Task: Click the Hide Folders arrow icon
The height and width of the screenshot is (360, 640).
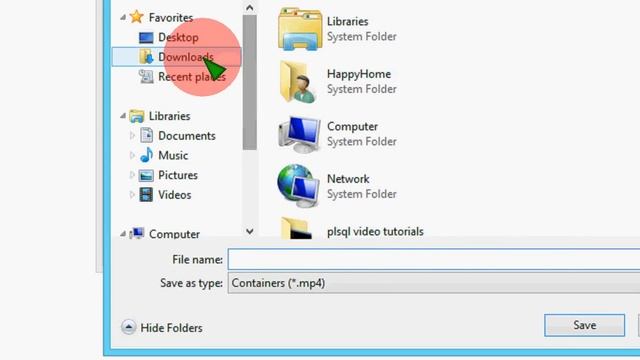Action: pyautogui.click(x=128, y=327)
